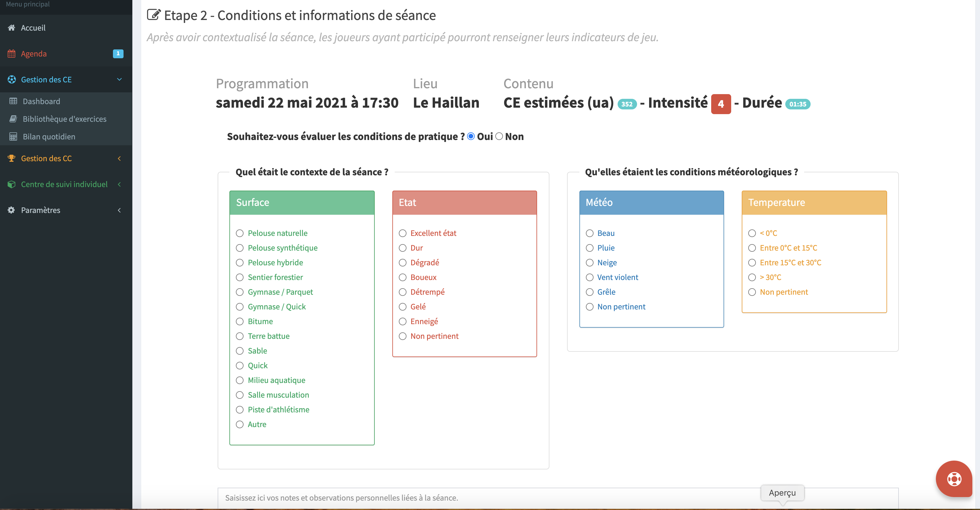980x510 pixels.
Task: Select Dégradé field state
Action: click(402, 263)
